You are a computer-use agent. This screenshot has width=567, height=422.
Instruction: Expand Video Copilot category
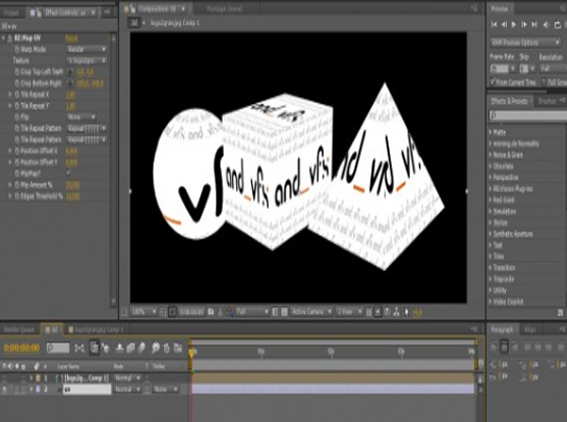coord(491,302)
